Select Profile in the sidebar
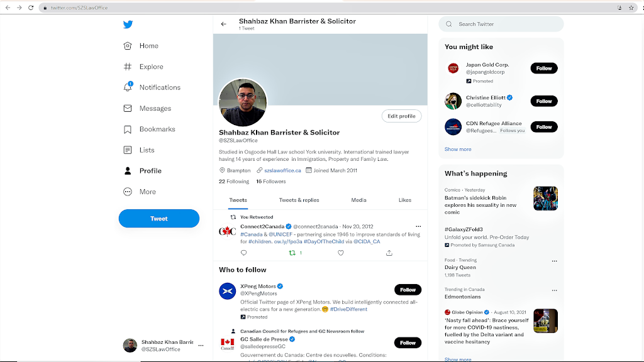The width and height of the screenshot is (644, 362). (142, 171)
